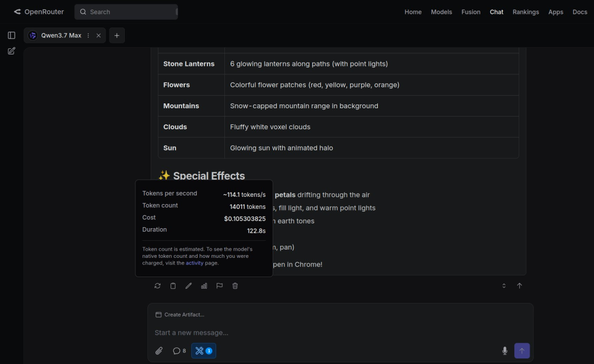Image resolution: width=594 pixels, height=364 pixels.
Task: Open the Qwen3.7 Max tab options menu
Action: [88, 35]
